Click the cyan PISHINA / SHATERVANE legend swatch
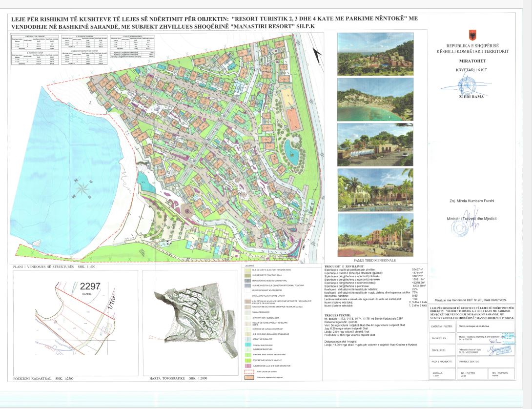The height and width of the screenshot is (409, 532). point(247,344)
